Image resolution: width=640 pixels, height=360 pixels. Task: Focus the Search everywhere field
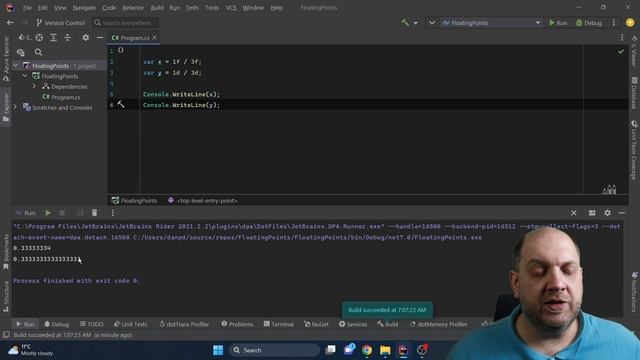126,23
